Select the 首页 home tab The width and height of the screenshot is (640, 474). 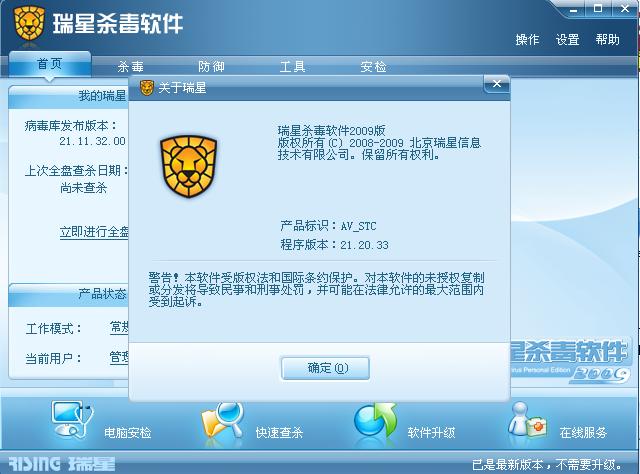(x=49, y=64)
